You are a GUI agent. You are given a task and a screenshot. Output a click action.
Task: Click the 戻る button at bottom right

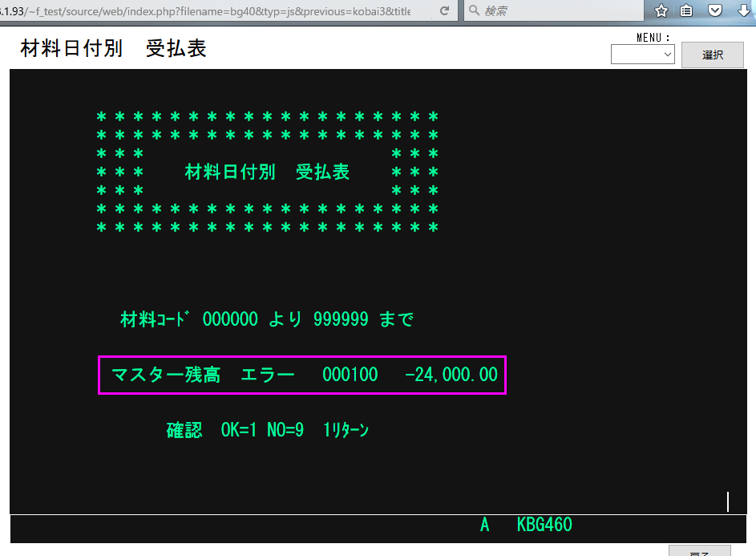(x=699, y=551)
